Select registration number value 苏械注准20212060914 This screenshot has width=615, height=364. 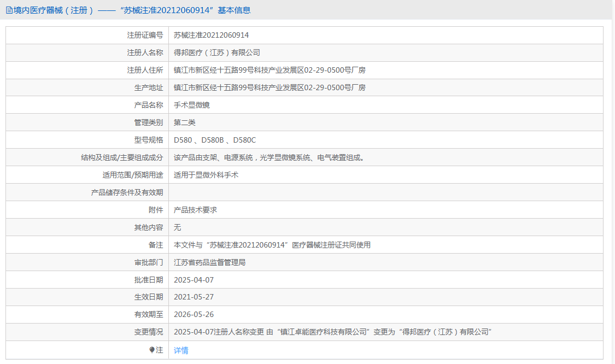point(211,36)
